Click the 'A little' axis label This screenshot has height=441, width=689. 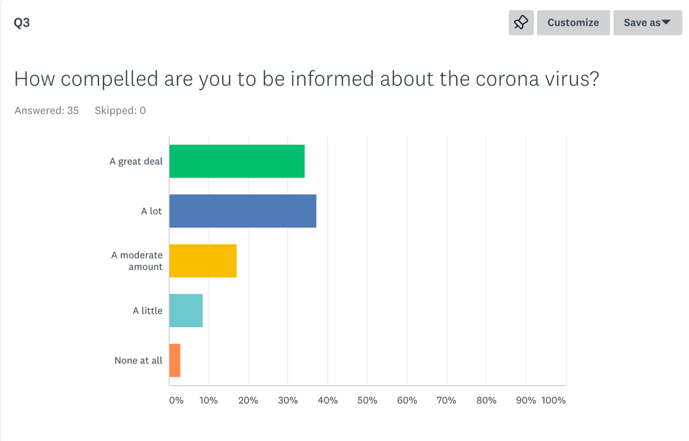point(147,311)
